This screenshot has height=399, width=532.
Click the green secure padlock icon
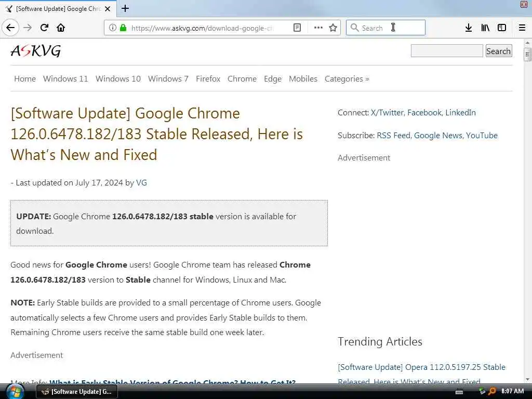[124, 28]
